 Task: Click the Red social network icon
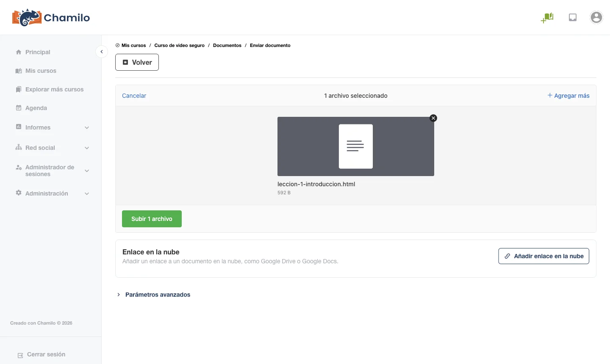(19, 147)
